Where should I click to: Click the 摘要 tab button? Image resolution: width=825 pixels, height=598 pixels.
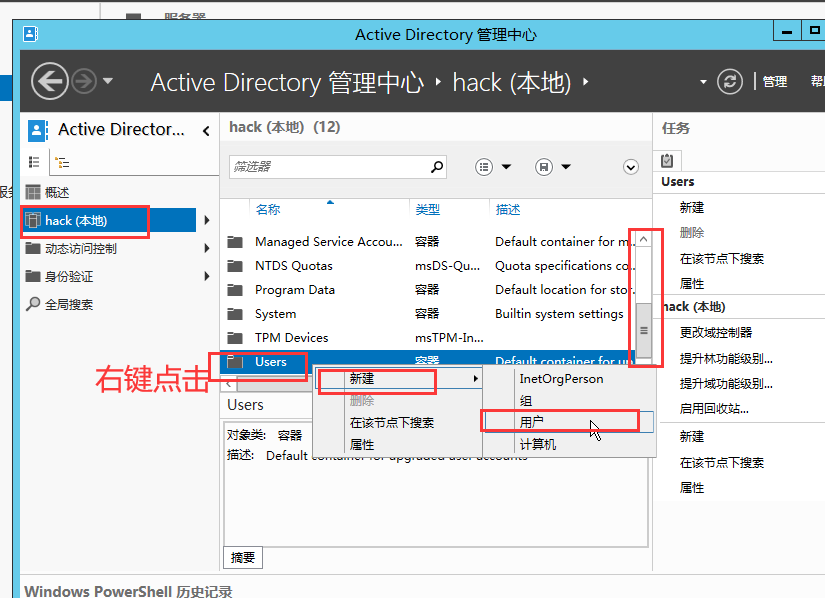[243, 558]
